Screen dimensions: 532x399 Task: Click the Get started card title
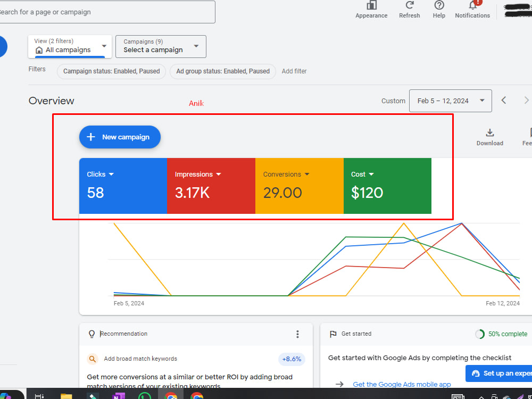click(x=356, y=334)
